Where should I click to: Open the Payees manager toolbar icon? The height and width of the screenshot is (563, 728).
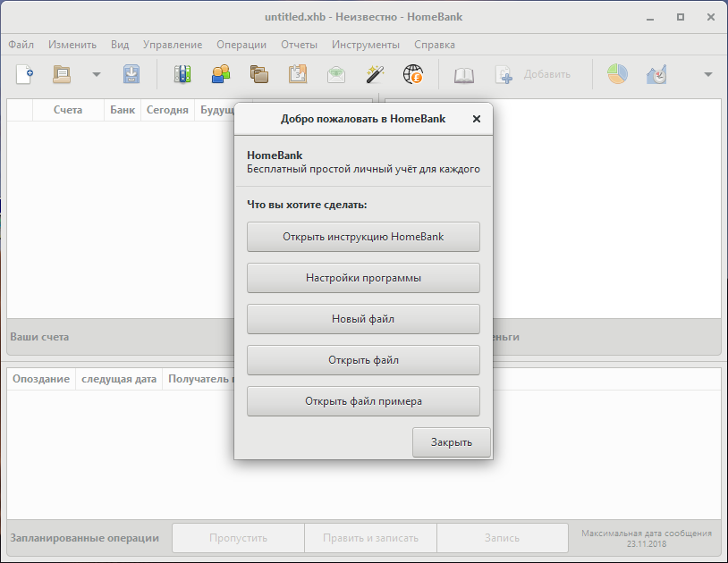tap(221, 74)
